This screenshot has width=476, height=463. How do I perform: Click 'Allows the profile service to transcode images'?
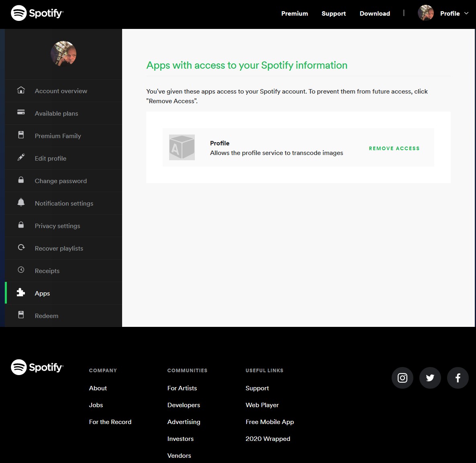point(276,153)
